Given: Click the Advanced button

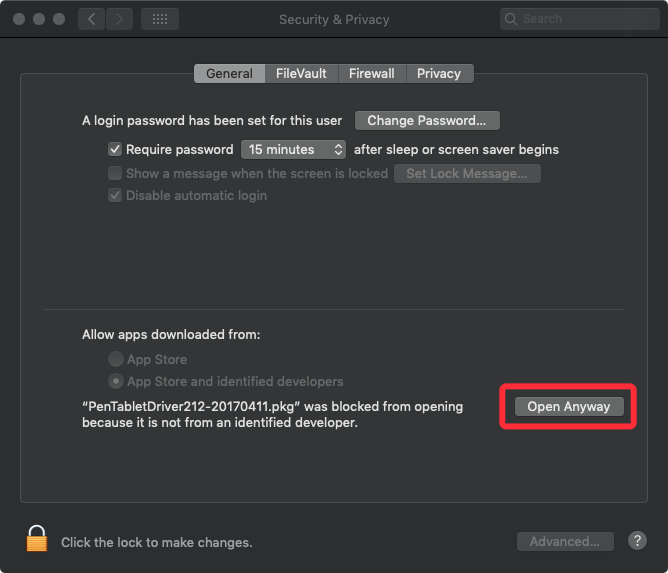Looking at the screenshot, I should click(565, 542).
